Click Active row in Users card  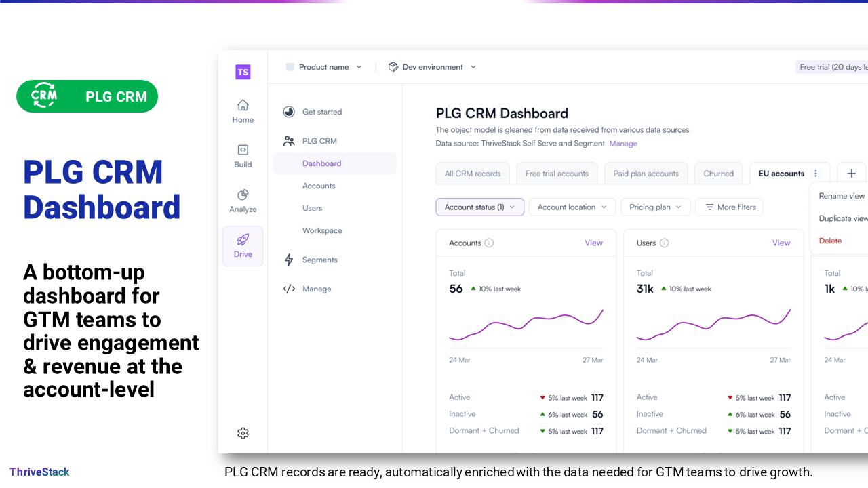tap(713, 397)
